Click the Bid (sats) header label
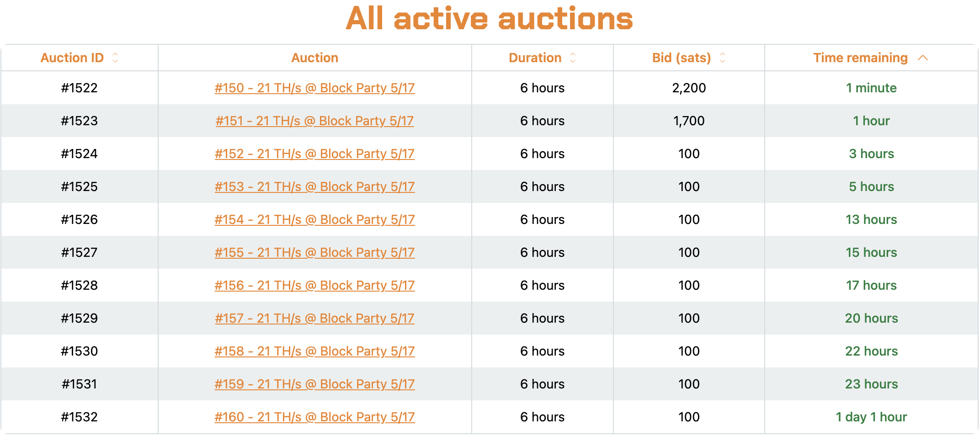 tap(681, 58)
